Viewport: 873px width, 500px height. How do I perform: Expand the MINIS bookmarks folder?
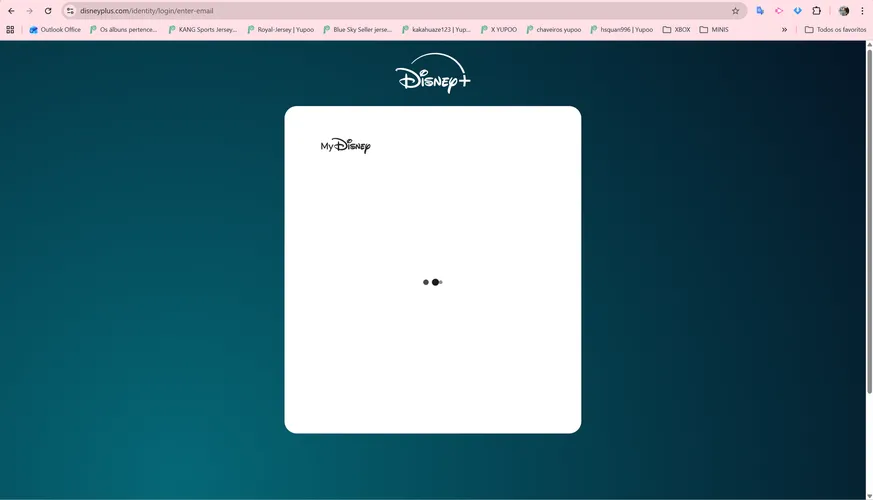[x=714, y=30]
